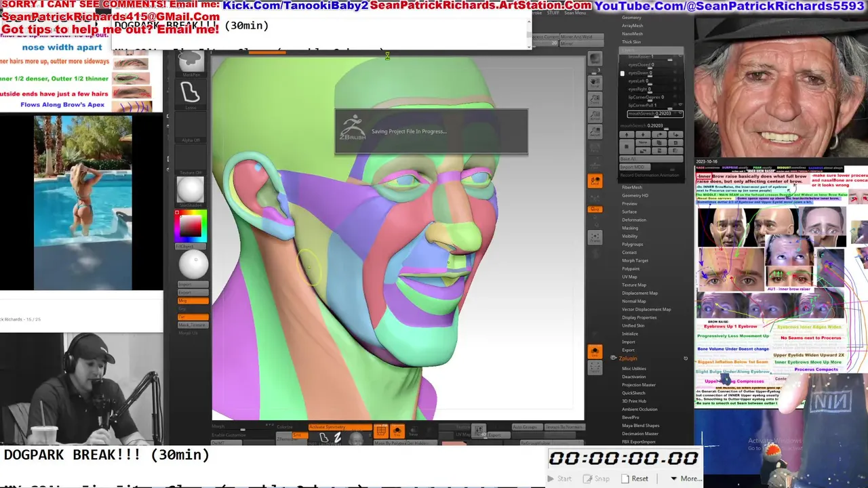
Task: Click the Import MDD button
Action: (x=635, y=167)
